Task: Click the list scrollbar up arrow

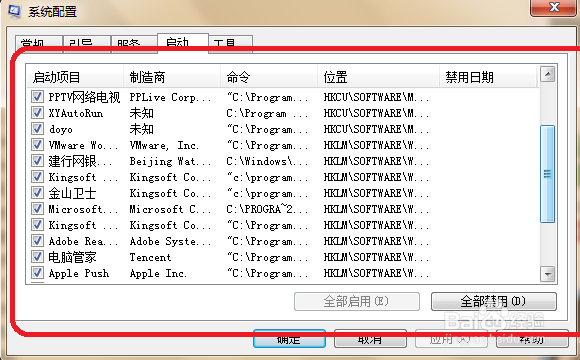Action: (x=547, y=74)
